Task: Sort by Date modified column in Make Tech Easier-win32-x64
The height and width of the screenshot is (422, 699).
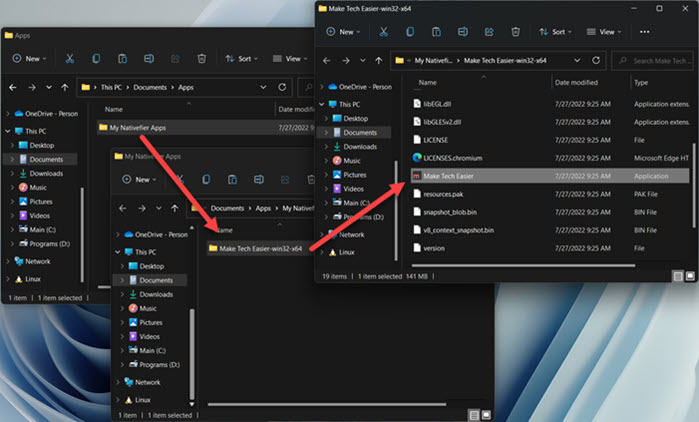Action: pos(576,82)
